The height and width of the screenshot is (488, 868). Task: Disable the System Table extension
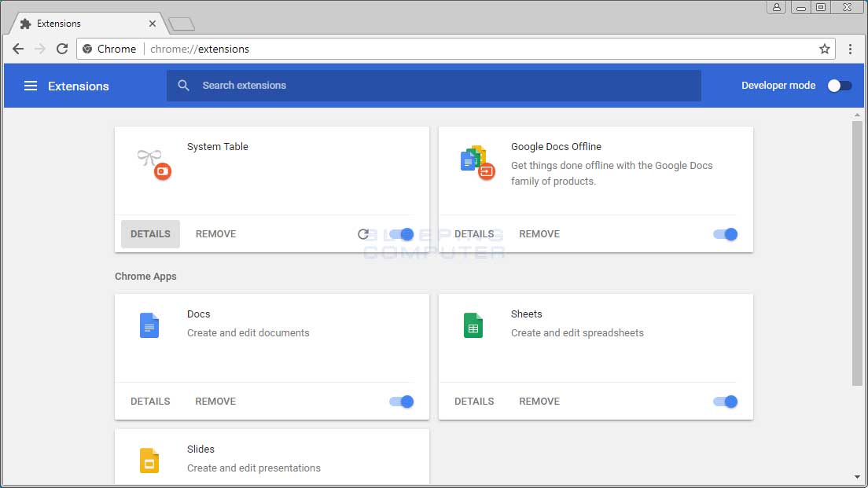(401, 234)
